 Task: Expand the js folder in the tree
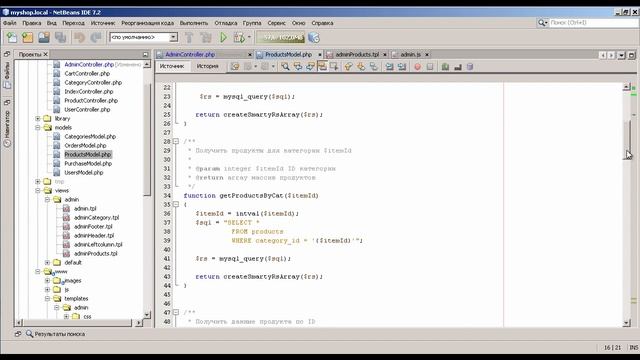(x=47, y=289)
